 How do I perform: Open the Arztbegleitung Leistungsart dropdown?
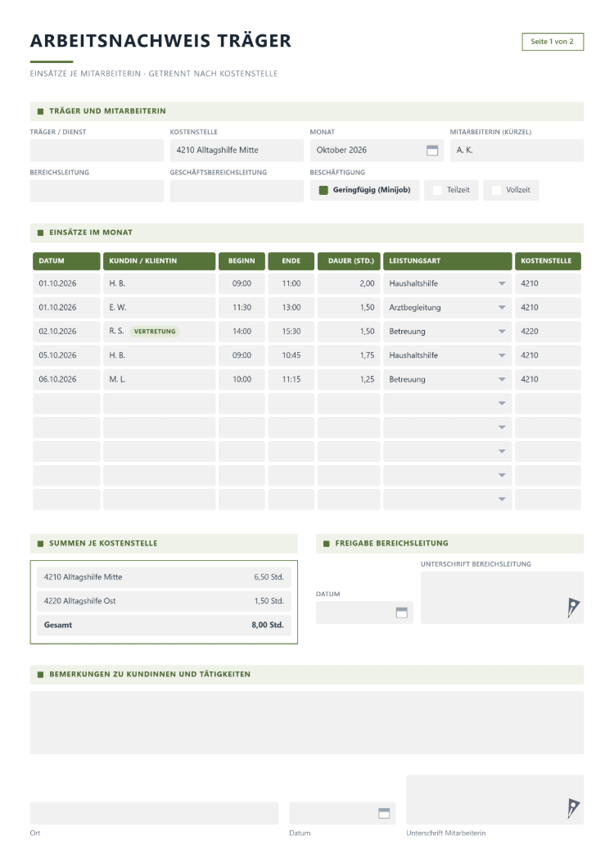pyautogui.click(x=502, y=307)
